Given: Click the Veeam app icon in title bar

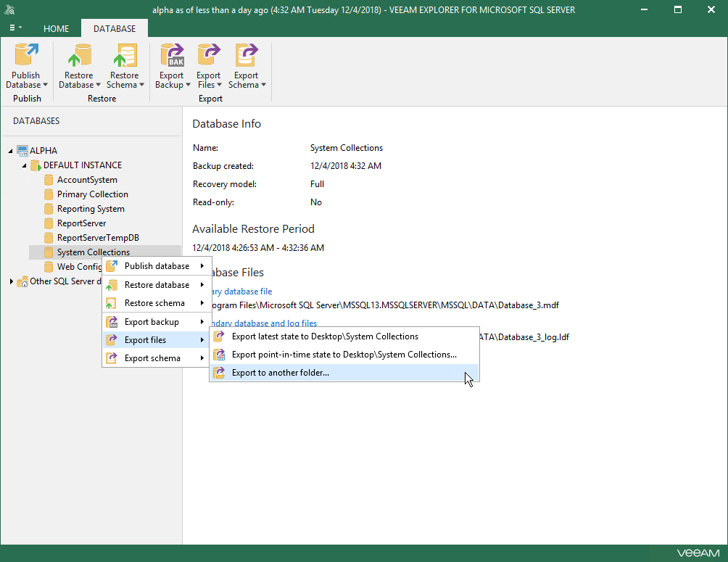Looking at the screenshot, I should coord(9,9).
